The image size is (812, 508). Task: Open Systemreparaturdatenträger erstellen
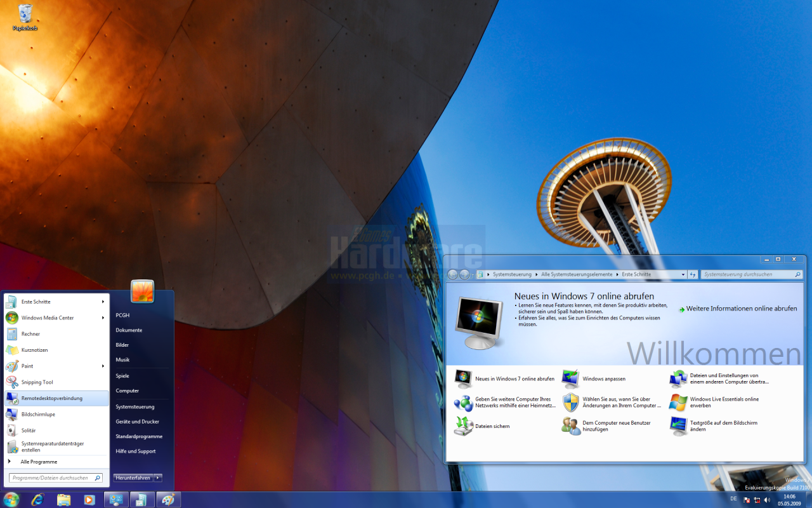click(x=56, y=446)
